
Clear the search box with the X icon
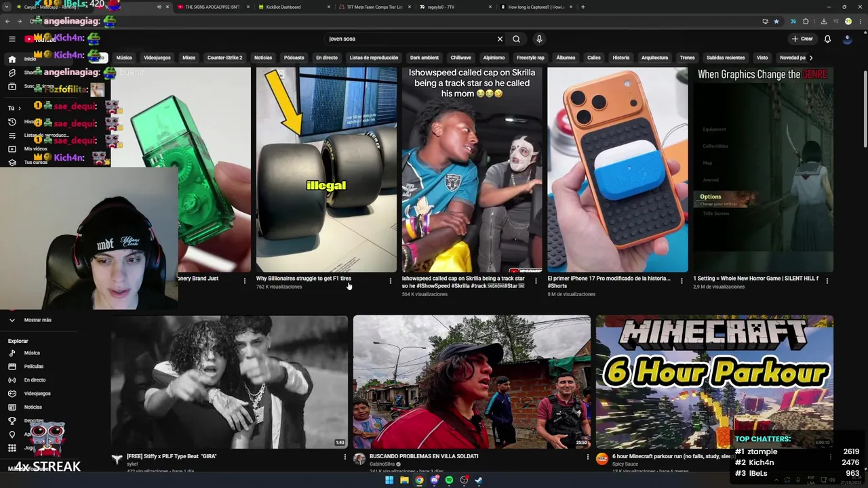pos(500,39)
